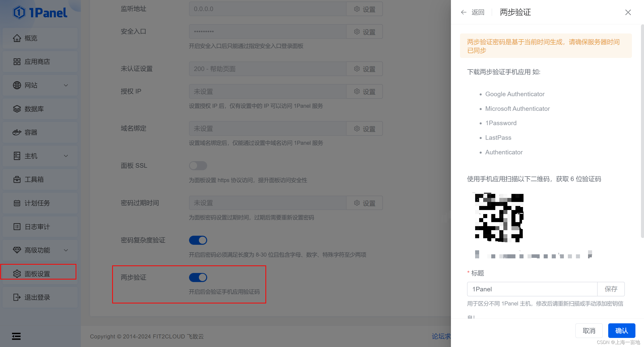Click gear icon beside 密码过期时间 设置
This screenshot has width=644, height=347.
pyautogui.click(x=357, y=203)
